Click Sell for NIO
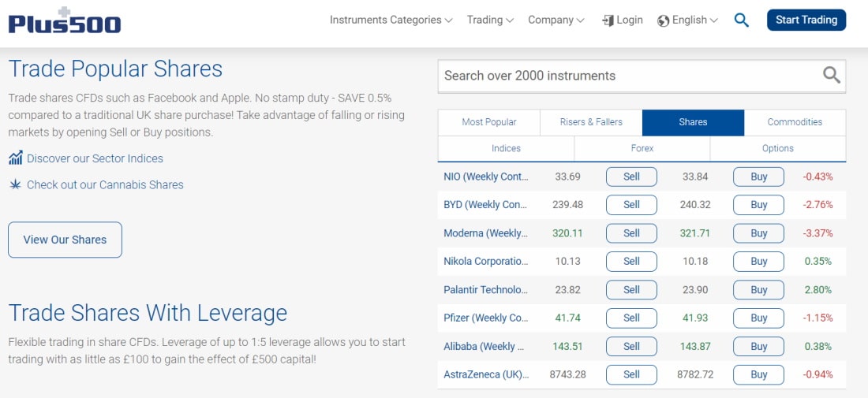Image resolution: width=868 pixels, height=398 pixels. pos(631,177)
